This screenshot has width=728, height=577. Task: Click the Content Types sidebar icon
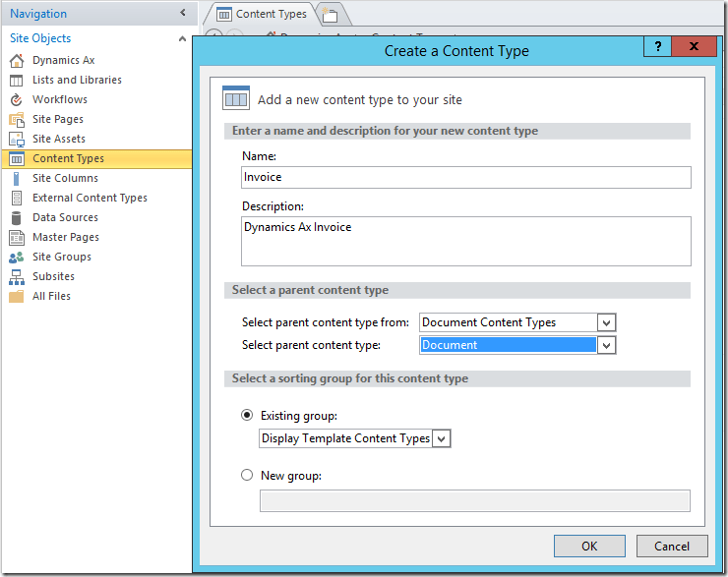[17, 159]
